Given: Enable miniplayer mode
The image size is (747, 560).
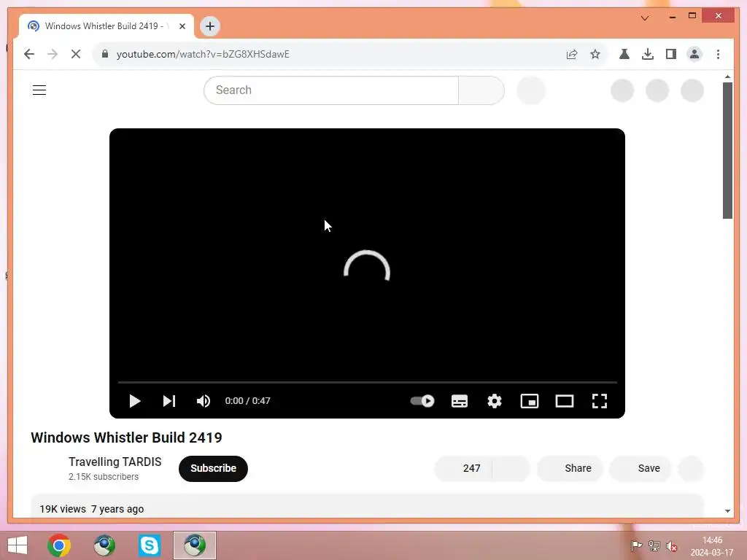Looking at the screenshot, I should tap(530, 401).
